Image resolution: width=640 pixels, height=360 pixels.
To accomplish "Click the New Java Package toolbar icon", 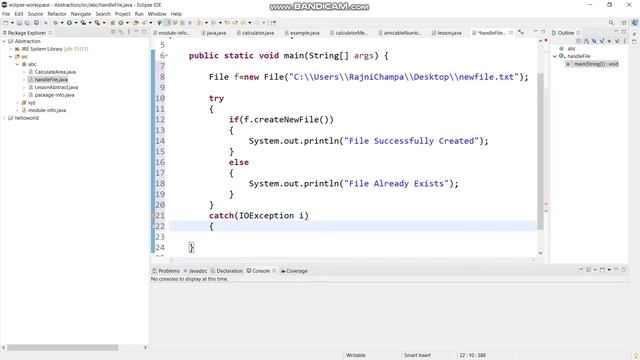I will pyautogui.click(x=112, y=23).
